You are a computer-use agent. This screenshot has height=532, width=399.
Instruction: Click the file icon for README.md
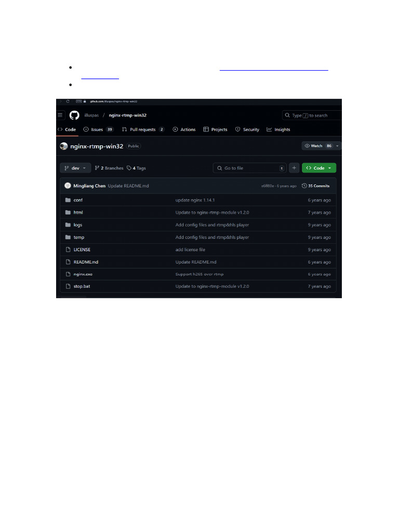[x=68, y=262]
